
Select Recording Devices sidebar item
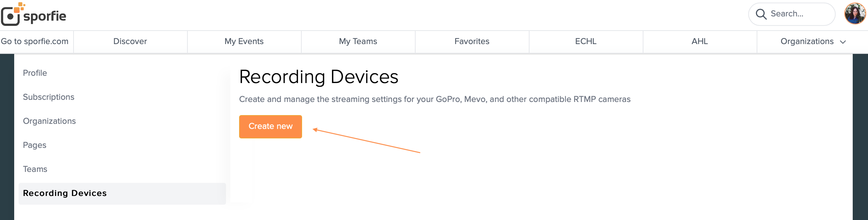65,193
